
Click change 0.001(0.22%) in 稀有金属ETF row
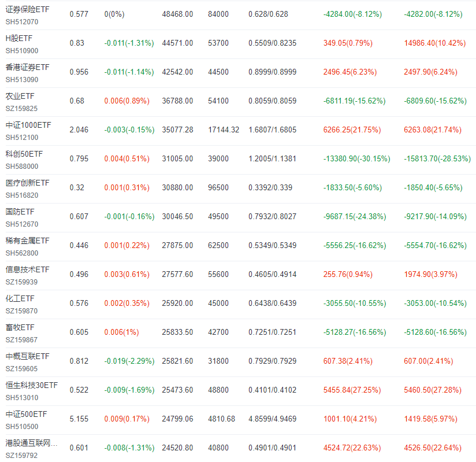127,245
